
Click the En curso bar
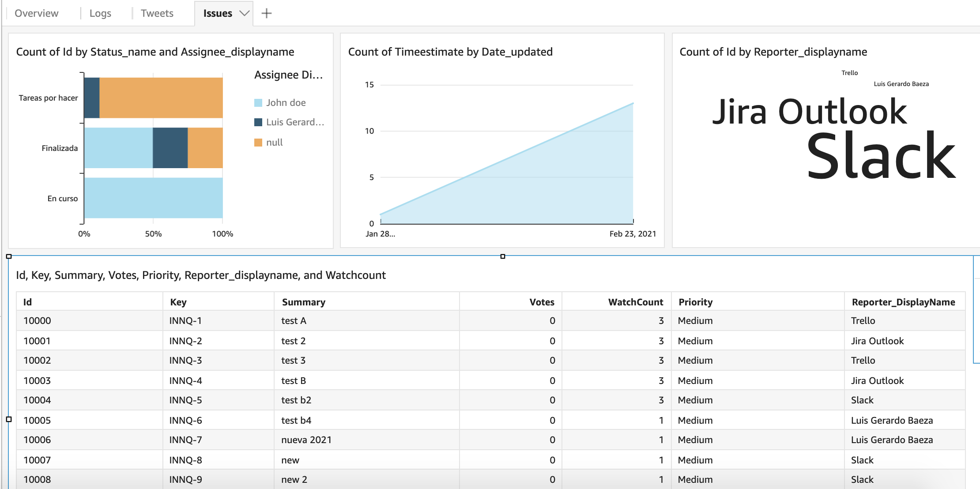point(153,198)
